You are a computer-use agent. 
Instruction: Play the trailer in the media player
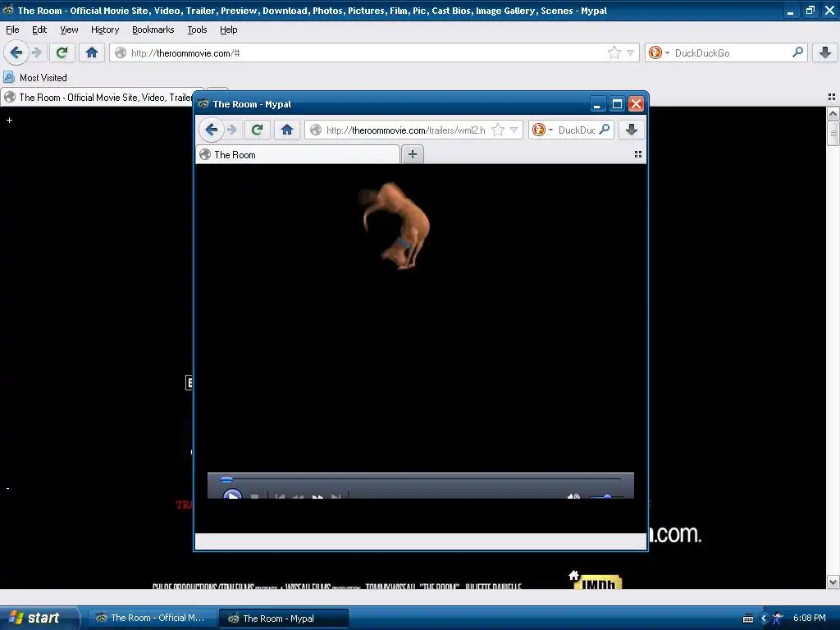click(x=232, y=495)
